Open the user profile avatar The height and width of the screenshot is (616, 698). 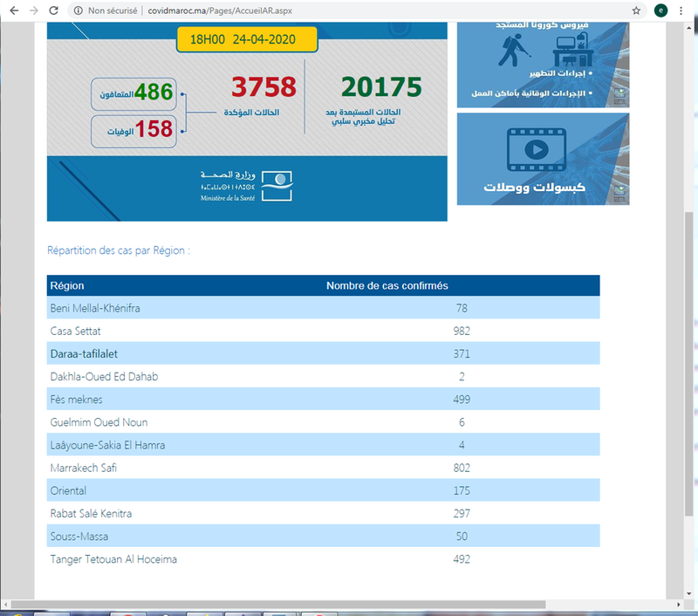[661, 10]
